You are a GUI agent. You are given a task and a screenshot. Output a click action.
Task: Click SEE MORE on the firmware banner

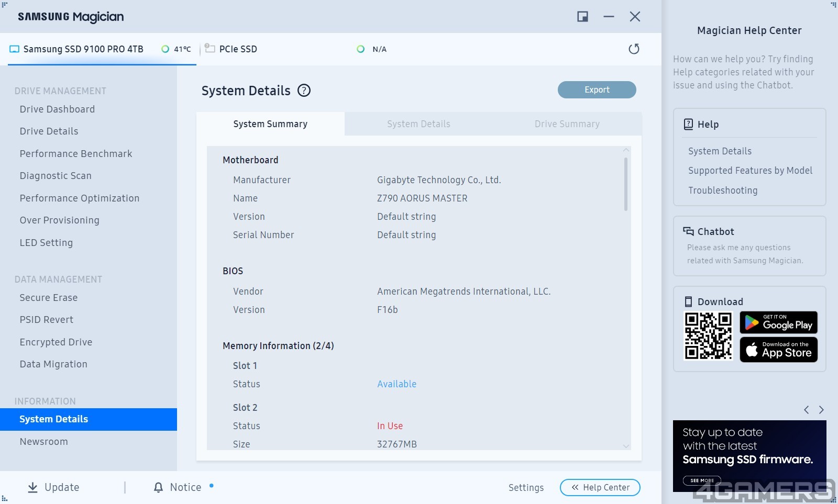(x=702, y=480)
